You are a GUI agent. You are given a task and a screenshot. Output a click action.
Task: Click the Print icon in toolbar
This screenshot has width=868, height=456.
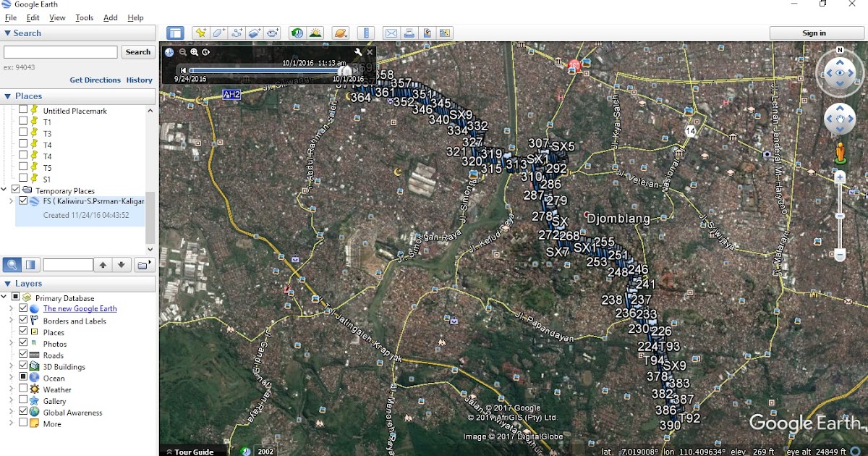(409, 33)
